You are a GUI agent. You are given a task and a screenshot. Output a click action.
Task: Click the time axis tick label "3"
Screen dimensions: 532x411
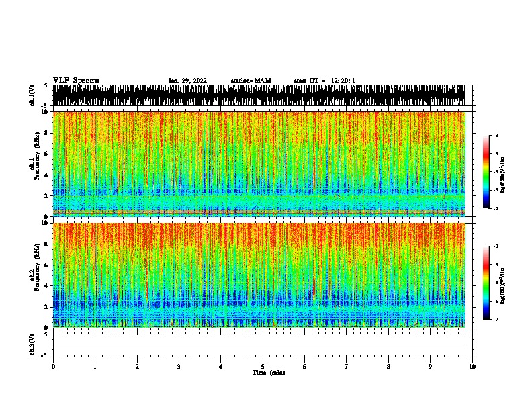(179, 367)
